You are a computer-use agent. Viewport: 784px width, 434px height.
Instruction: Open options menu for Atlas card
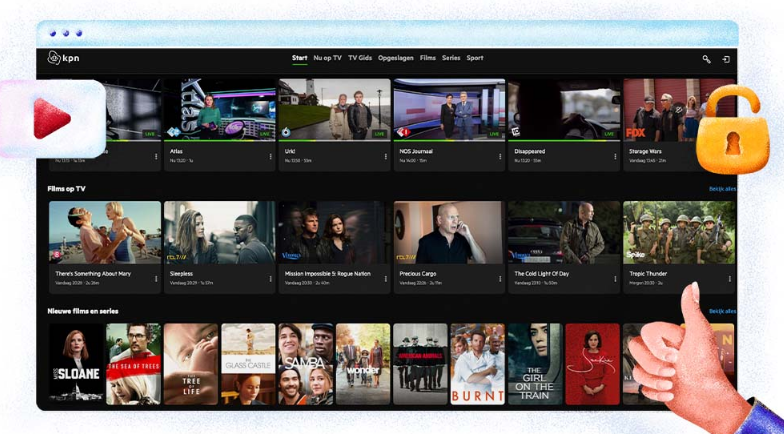point(270,156)
